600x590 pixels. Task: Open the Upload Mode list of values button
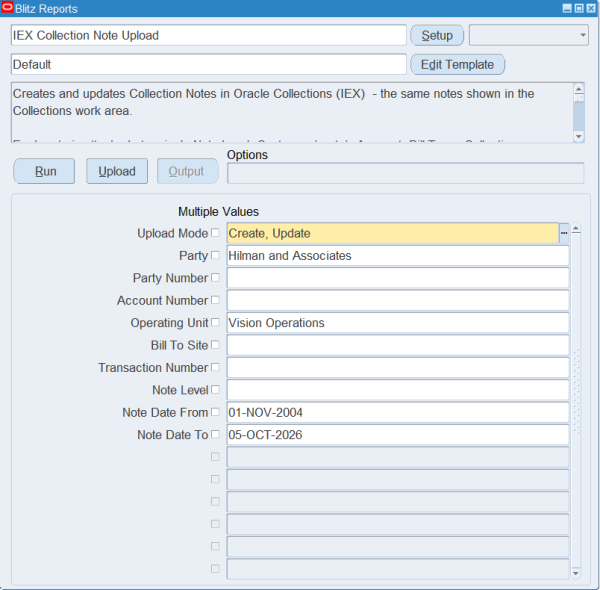click(x=564, y=233)
